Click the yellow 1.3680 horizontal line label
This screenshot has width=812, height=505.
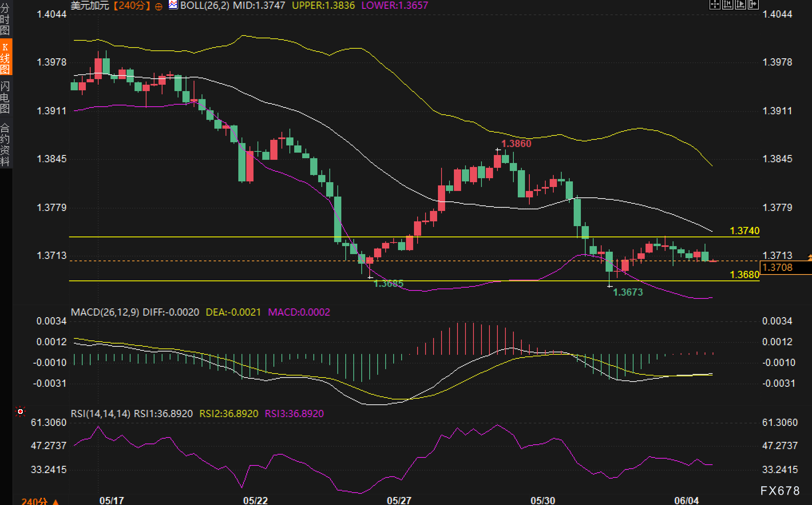click(x=744, y=274)
